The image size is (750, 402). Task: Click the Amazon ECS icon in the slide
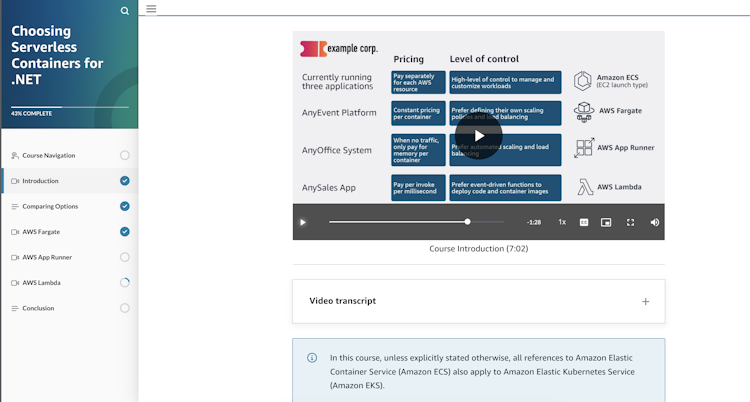tap(583, 81)
